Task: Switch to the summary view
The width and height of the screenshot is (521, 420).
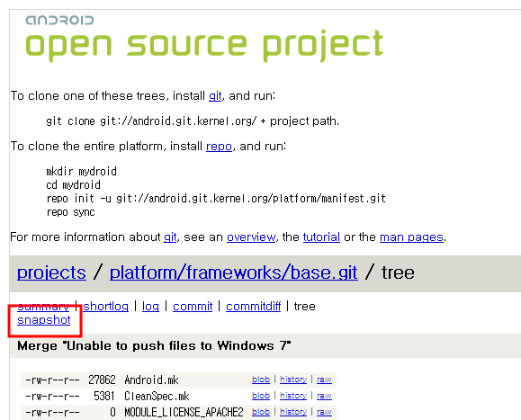Action: tap(43, 306)
